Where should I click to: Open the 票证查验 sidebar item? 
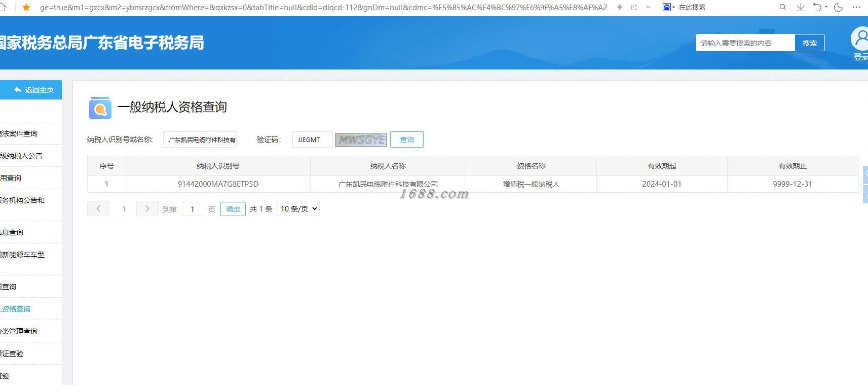[12, 354]
